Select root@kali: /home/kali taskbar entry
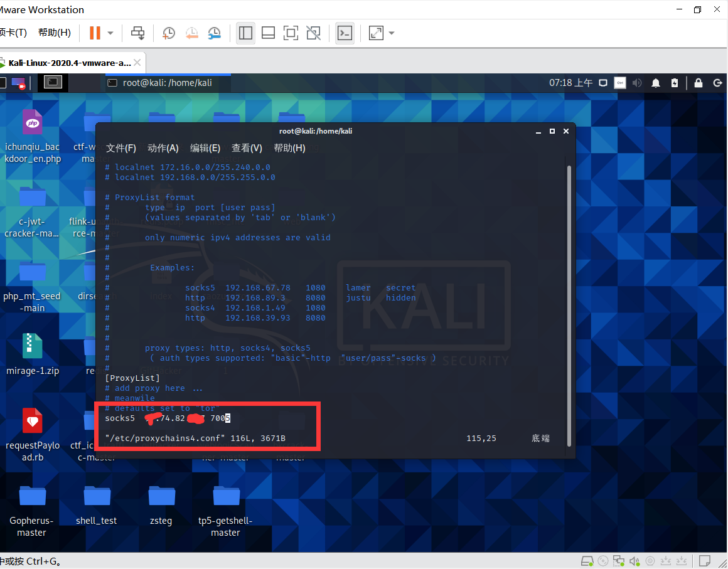728x569 pixels. coord(167,83)
